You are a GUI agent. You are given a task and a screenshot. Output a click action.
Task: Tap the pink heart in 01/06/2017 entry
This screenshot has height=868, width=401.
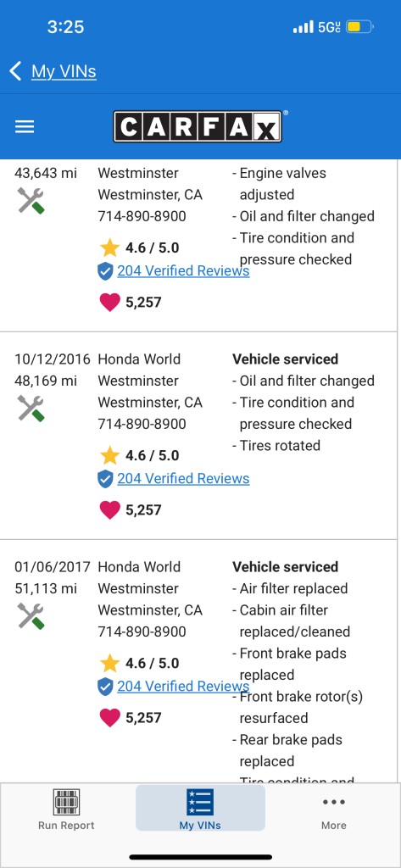109,717
